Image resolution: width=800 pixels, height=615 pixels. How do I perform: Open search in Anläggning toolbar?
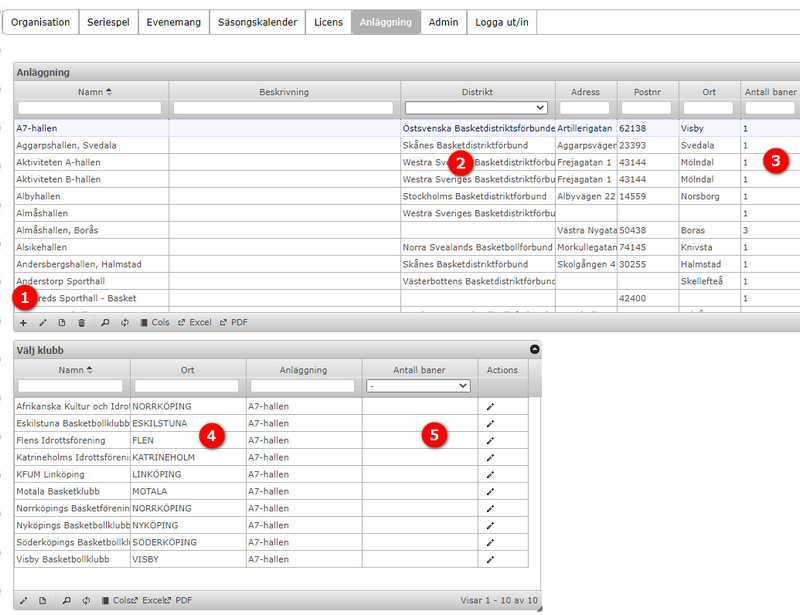click(x=105, y=323)
